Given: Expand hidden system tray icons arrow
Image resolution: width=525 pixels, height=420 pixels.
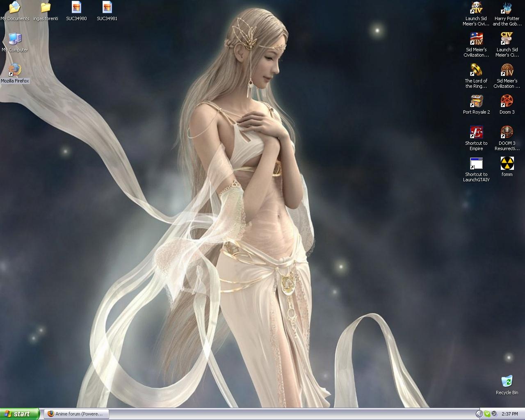Looking at the screenshot, I should pos(479,414).
